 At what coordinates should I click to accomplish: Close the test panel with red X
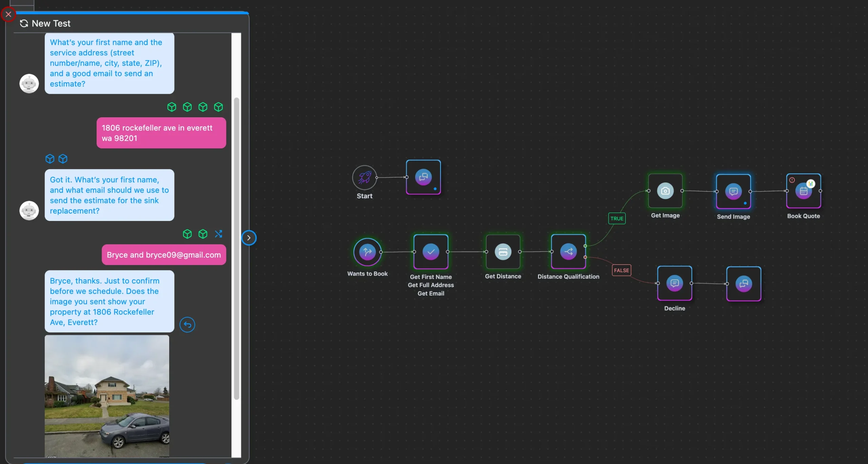pyautogui.click(x=8, y=14)
